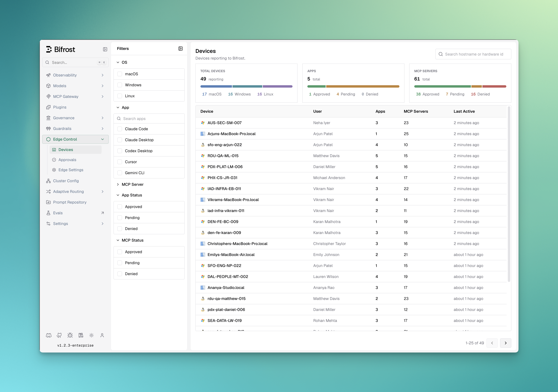Click the Cluster Config network icon
558x392 pixels.
pos(48,181)
